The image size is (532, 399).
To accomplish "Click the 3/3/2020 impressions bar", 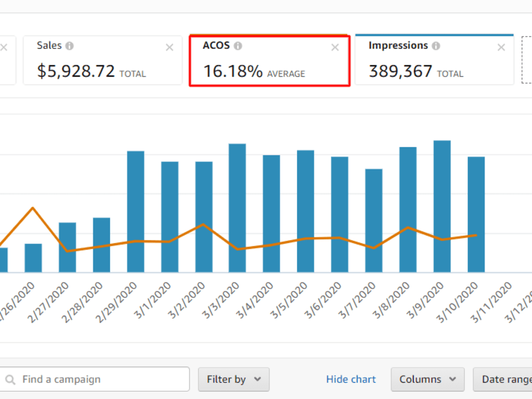I will pyautogui.click(x=237, y=208).
